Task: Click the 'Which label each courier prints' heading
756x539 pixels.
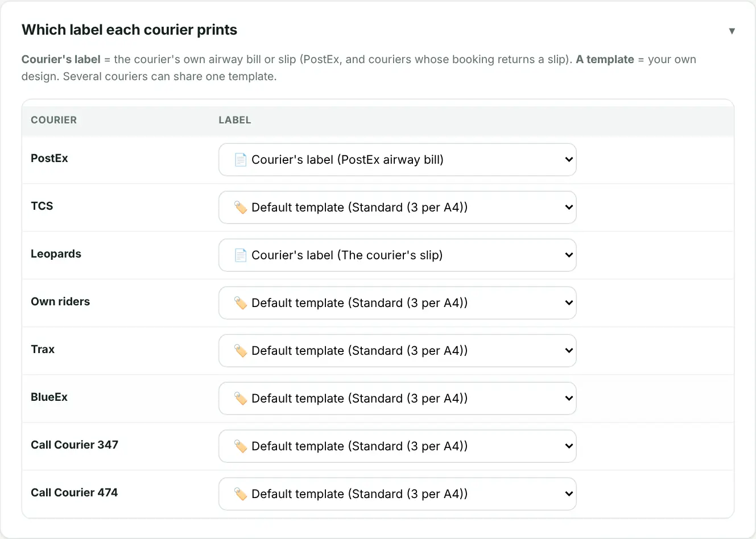Action: click(129, 30)
